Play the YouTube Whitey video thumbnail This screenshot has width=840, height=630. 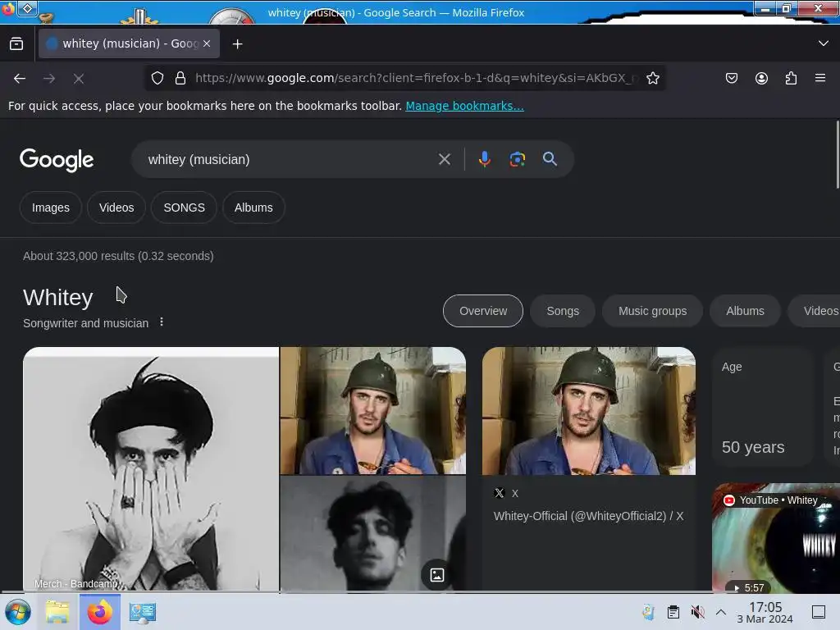[x=776, y=538]
